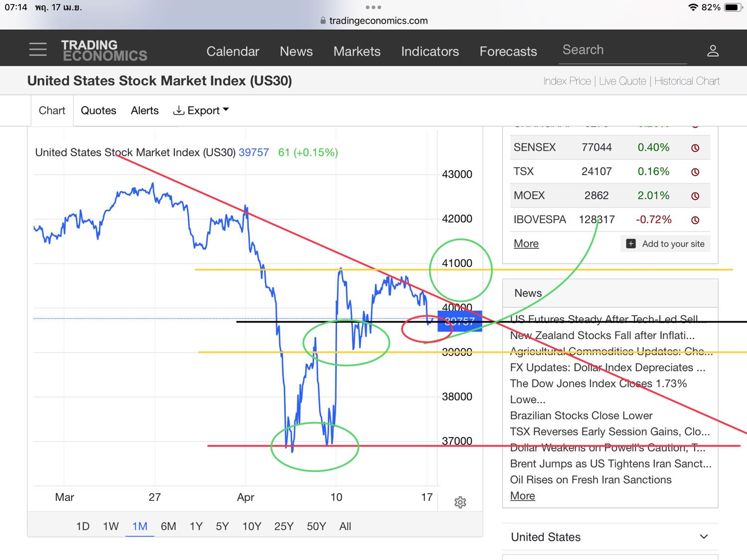Click the IBOVESPA clock icon
Screen dimensions: 747x560
[x=695, y=220]
